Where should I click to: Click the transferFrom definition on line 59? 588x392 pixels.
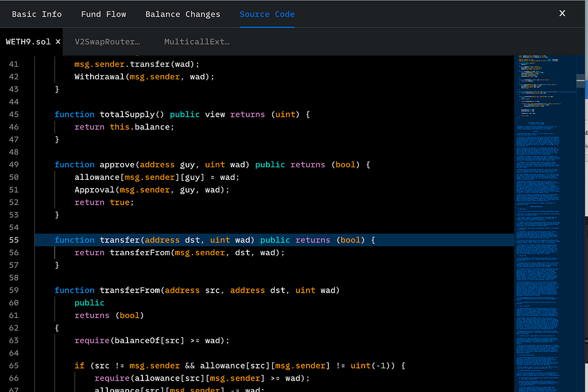[129, 290]
